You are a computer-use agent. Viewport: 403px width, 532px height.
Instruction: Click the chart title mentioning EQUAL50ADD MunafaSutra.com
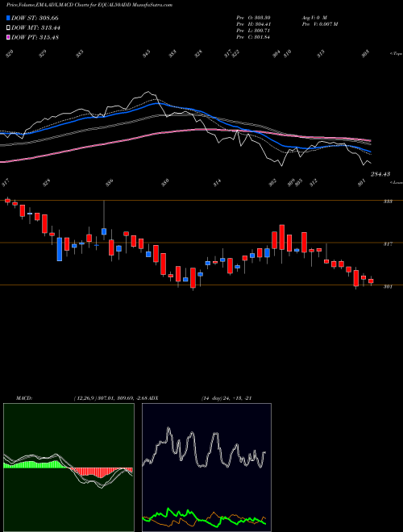89,5
